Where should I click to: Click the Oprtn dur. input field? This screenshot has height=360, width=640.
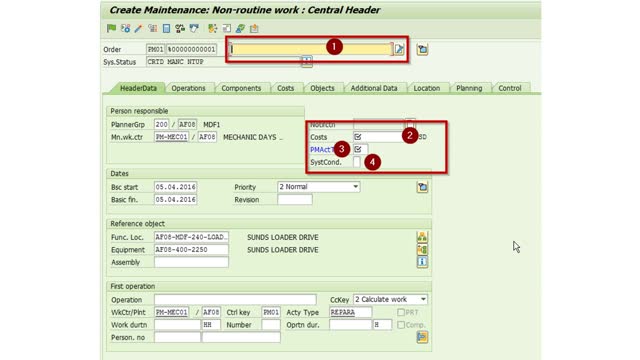pyautogui.click(x=350, y=325)
